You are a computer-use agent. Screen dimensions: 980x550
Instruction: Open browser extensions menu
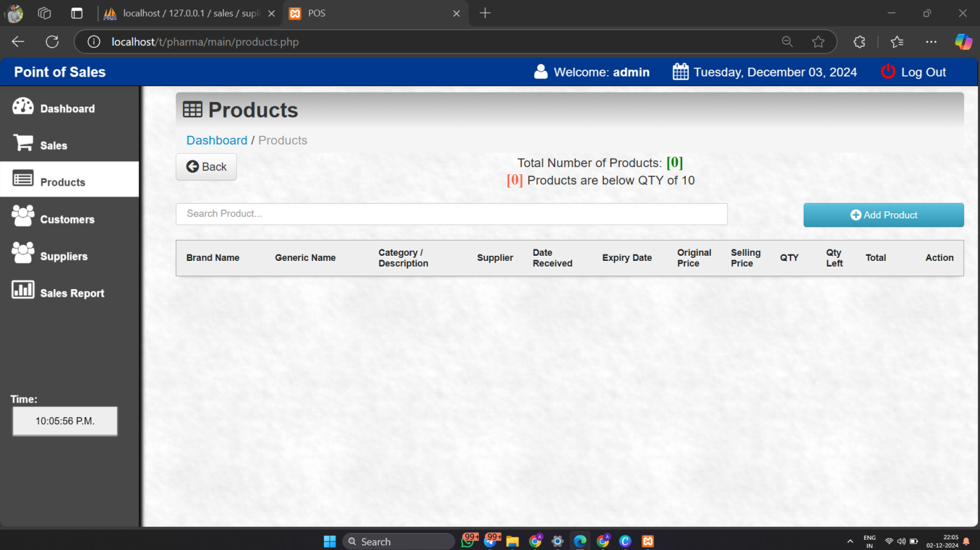tap(859, 42)
